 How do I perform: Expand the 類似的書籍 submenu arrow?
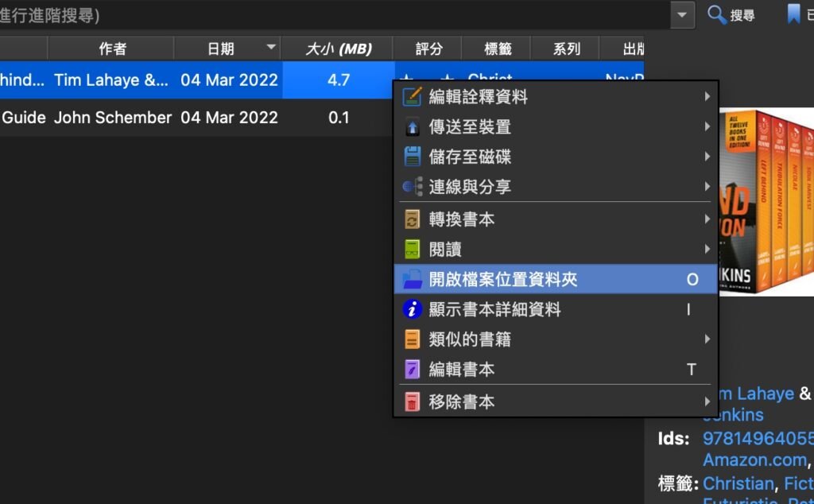(707, 339)
